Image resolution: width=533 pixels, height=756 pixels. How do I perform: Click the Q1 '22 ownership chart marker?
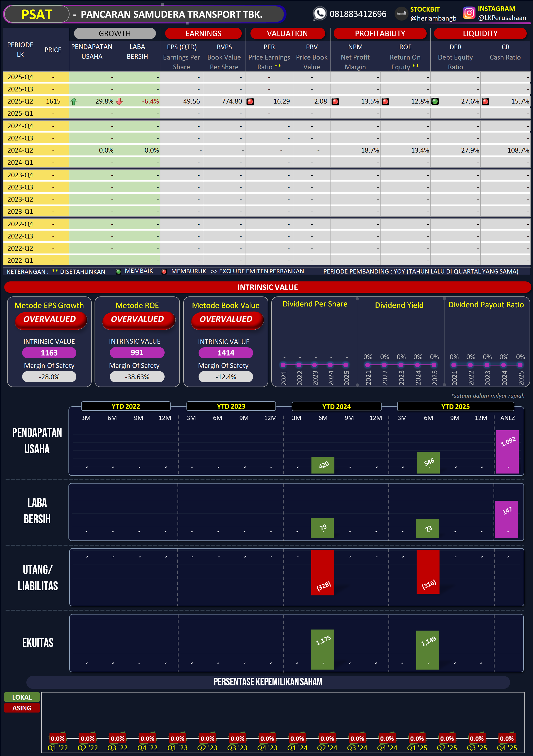click(x=58, y=738)
